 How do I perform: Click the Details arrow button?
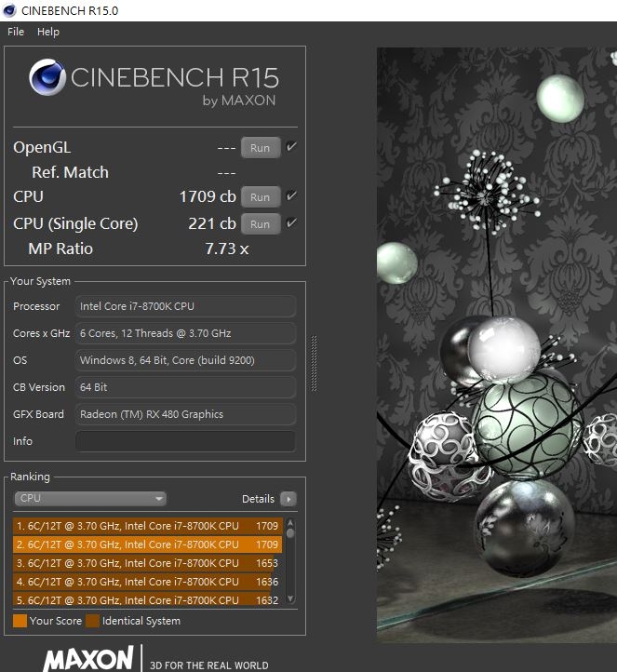pos(288,499)
